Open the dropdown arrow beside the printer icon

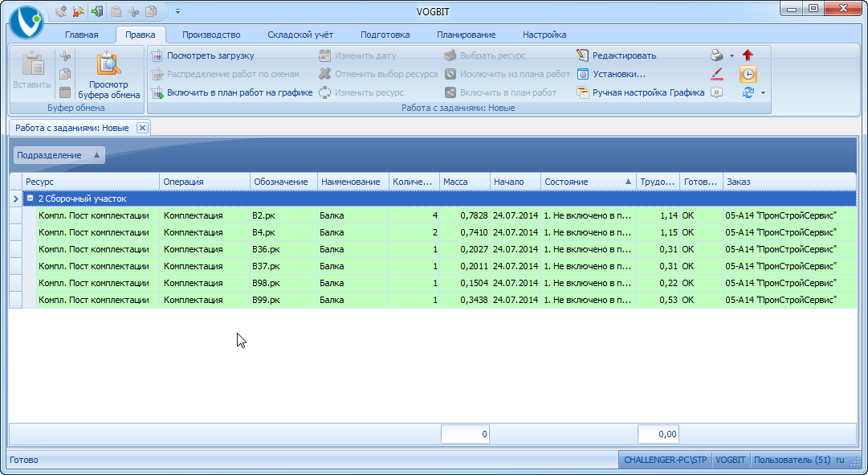pos(731,55)
